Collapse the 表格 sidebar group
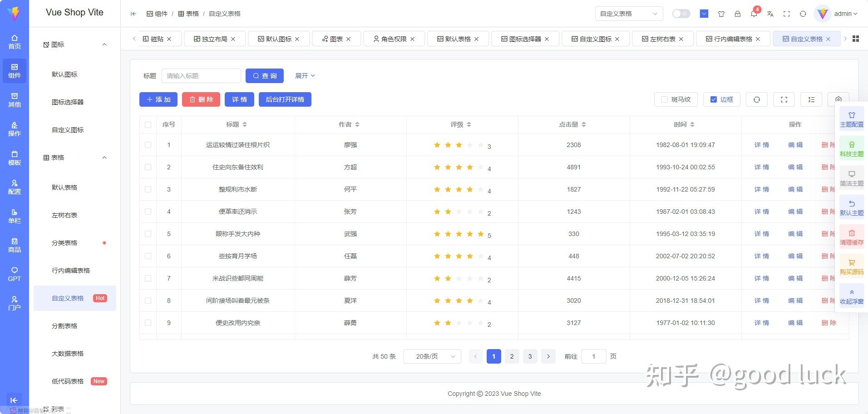The width and height of the screenshot is (868, 414). [x=75, y=158]
